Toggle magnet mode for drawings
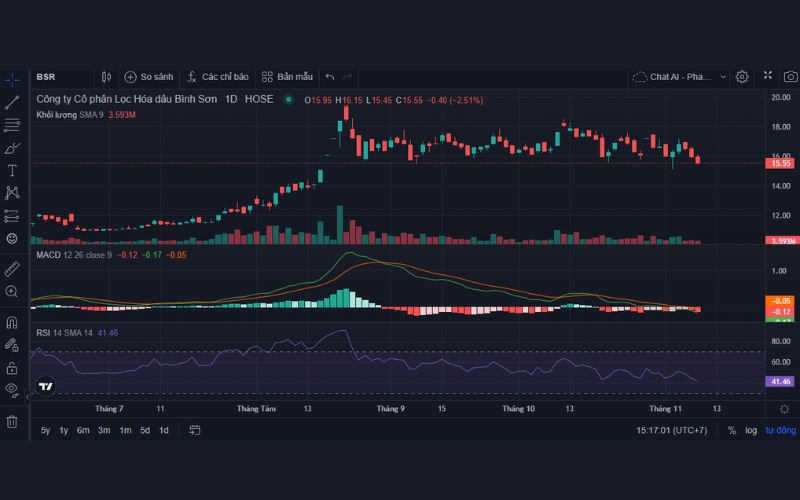 tap(12, 322)
